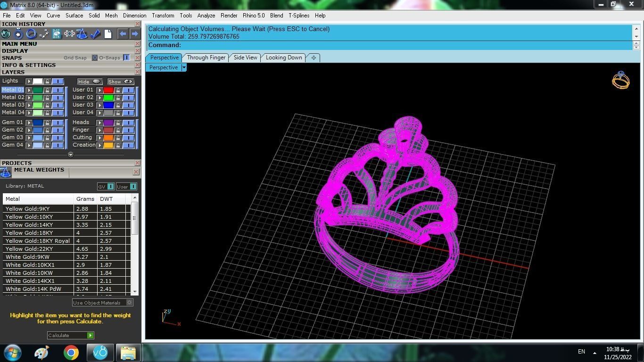Switch to Side View viewport tab
The width and height of the screenshot is (644, 362).
pos(245,58)
